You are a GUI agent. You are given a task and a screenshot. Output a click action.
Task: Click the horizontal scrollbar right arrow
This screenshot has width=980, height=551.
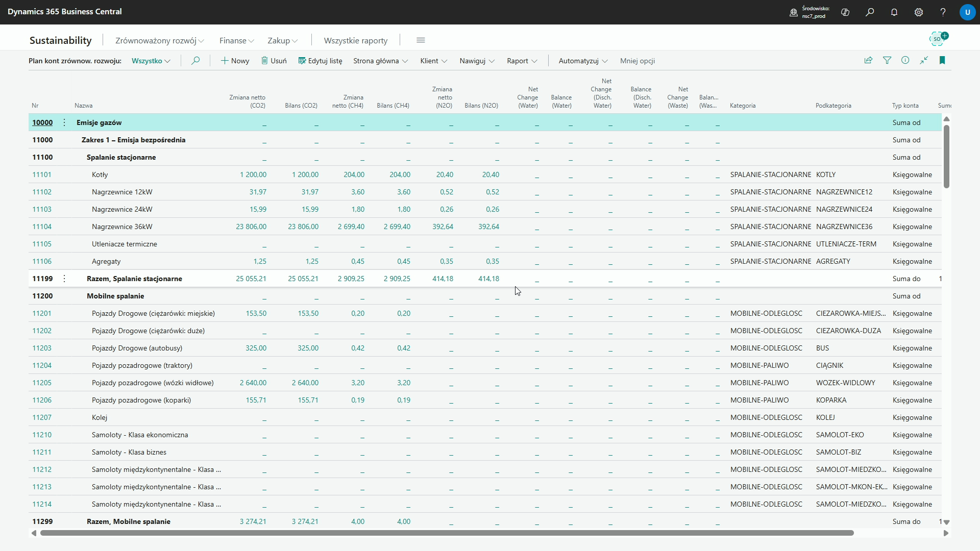pos(946,533)
